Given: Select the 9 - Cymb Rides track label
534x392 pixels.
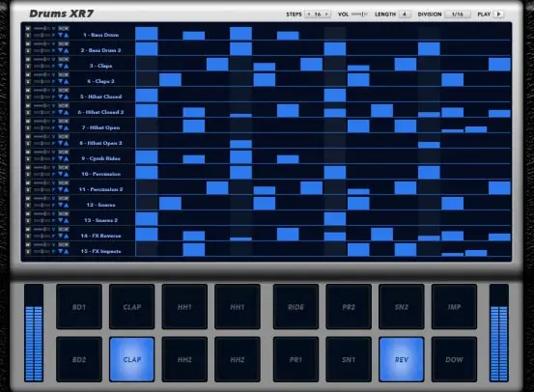Looking at the screenshot, I should pyautogui.click(x=100, y=158).
